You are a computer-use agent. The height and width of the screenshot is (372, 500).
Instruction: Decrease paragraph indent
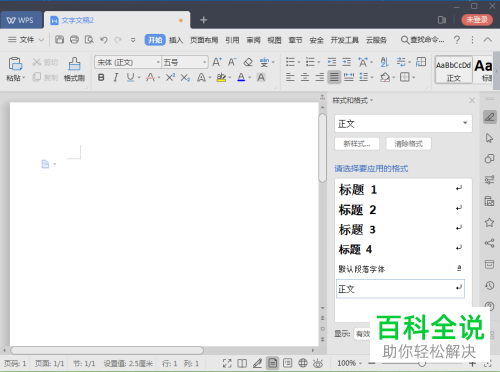pos(332,62)
